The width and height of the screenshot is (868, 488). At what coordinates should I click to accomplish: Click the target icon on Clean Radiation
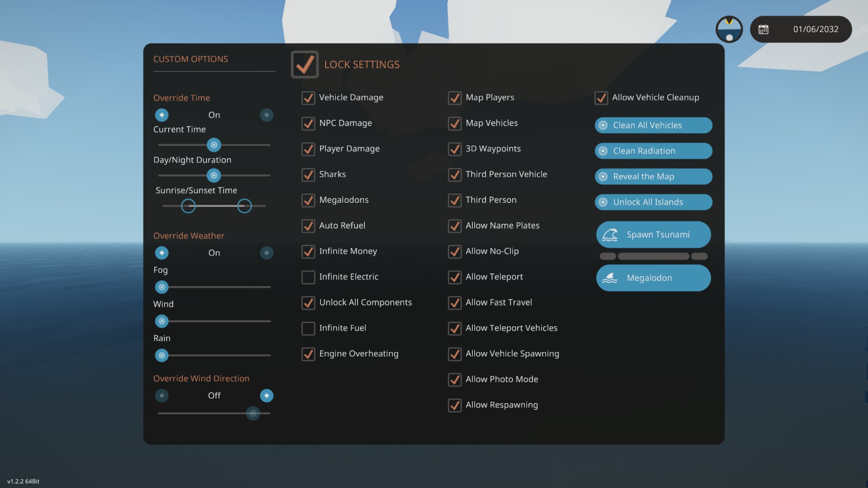[603, 151]
